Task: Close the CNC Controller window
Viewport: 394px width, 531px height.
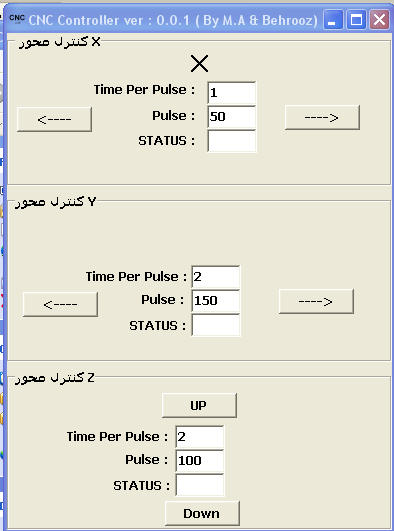Action: pyautogui.click(x=379, y=20)
